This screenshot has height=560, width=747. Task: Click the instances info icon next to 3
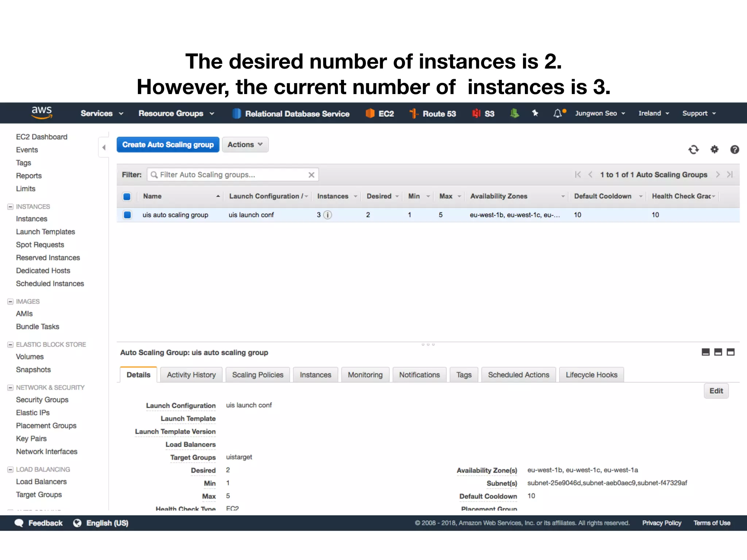click(328, 215)
